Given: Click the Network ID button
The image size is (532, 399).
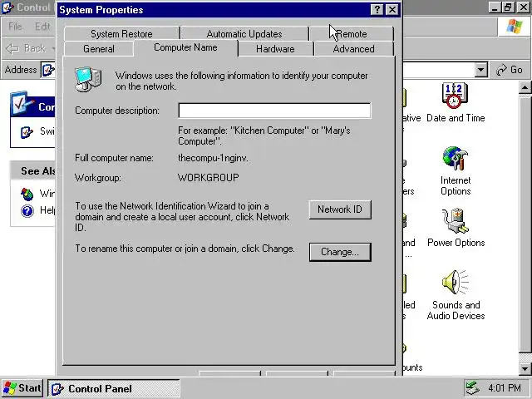Looking at the screenshot, I should click(340, 209).
